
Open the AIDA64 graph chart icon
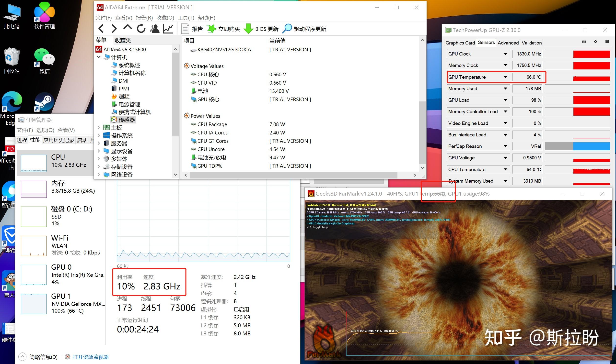[168, 29]
